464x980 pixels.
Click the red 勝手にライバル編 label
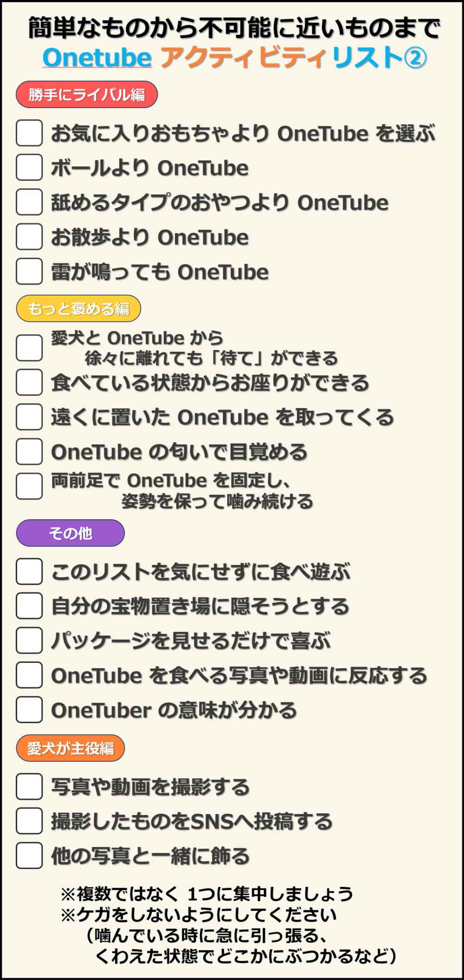87,95
